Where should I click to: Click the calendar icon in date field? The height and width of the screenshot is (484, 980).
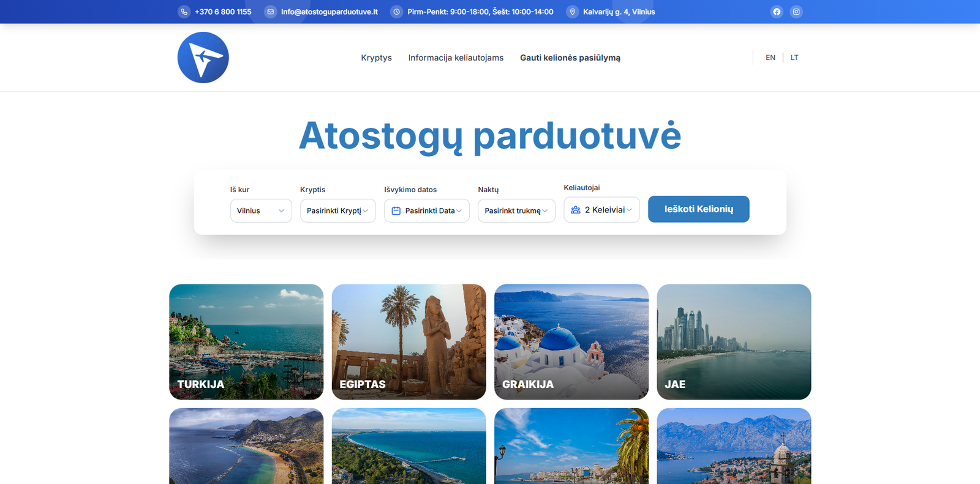pos(396,210)
